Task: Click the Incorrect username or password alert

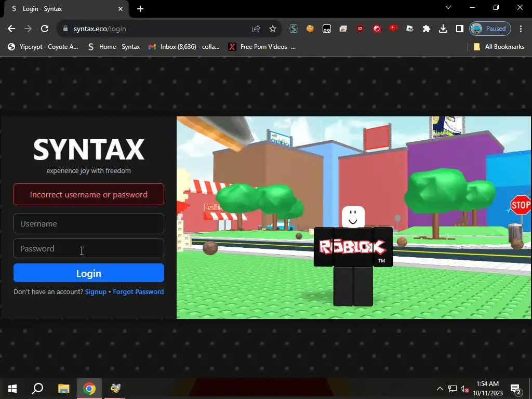Action: click(x=89, y=194)
